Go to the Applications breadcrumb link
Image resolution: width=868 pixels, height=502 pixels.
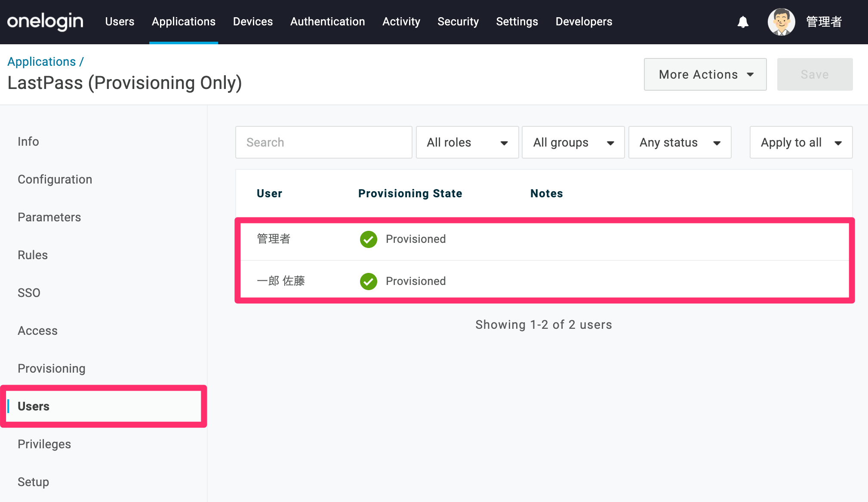pyautogui.click(x=42, y=61)
